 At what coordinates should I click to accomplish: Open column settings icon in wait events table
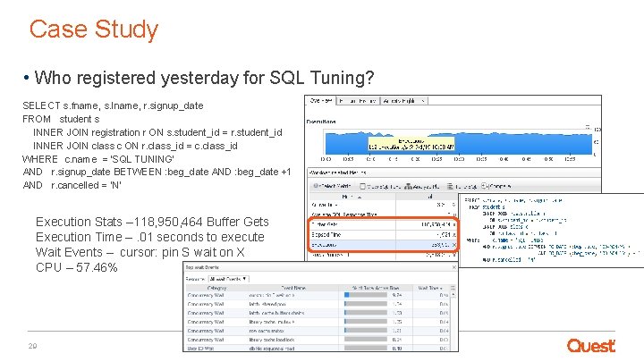point(453,288)
